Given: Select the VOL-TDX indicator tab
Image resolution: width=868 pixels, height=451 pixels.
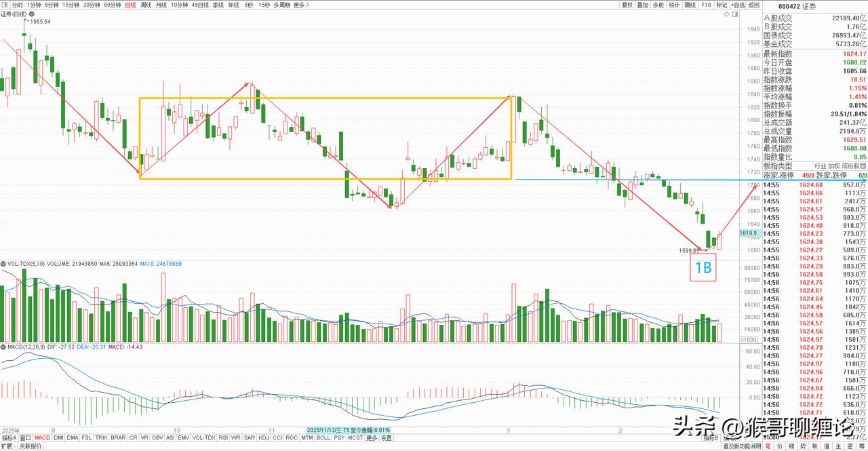Looking at the screenshot, I should [x=203, y=438].
